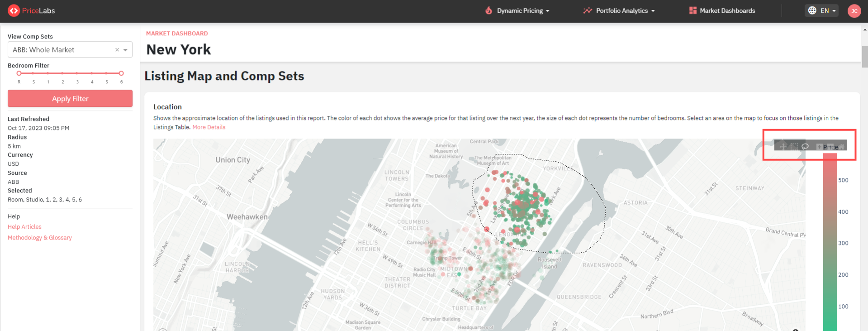
Task: Click the Bedroom Filter right handle at 6
Action: [121, 73]
